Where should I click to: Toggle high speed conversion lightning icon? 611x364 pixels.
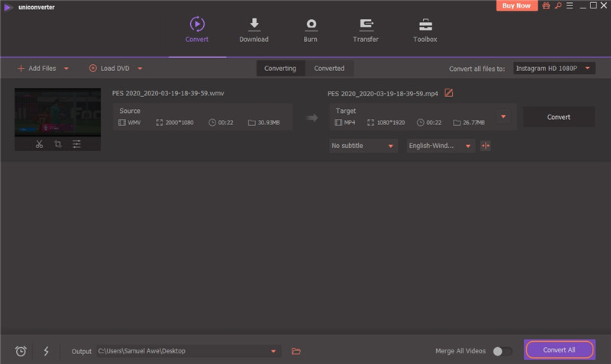pos(47,351)
